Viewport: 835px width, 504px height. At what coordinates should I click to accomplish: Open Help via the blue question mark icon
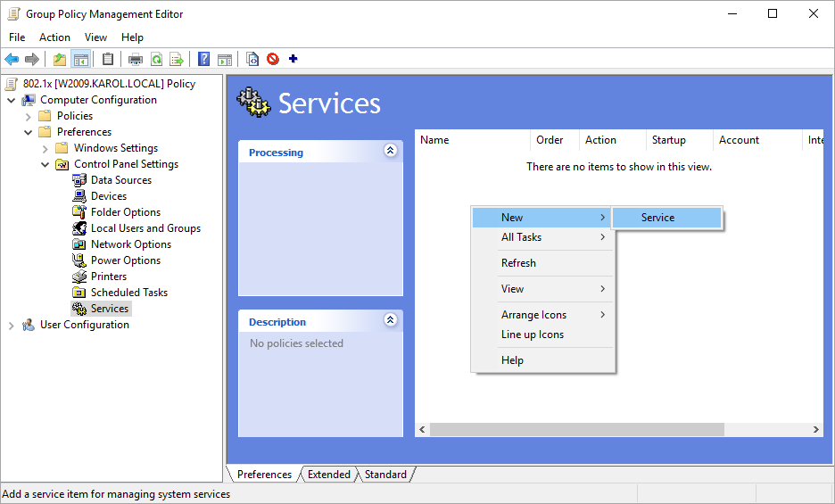(x=204, y=60)
